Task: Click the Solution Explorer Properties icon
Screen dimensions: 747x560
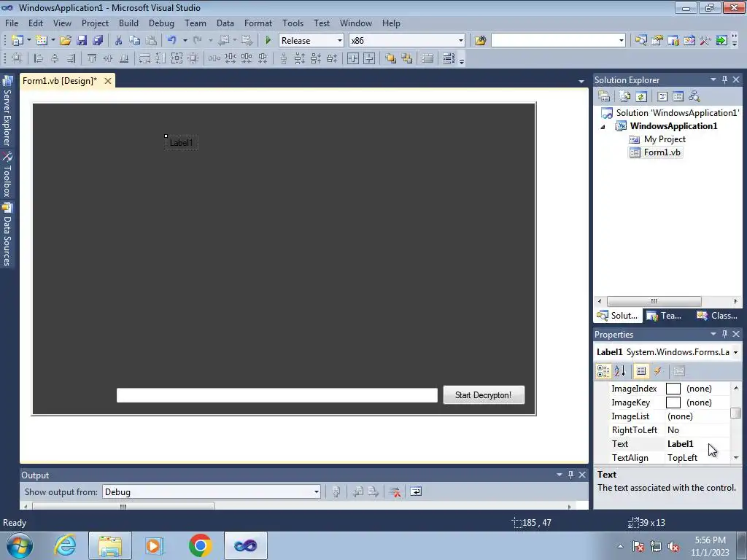Action: 604,97
